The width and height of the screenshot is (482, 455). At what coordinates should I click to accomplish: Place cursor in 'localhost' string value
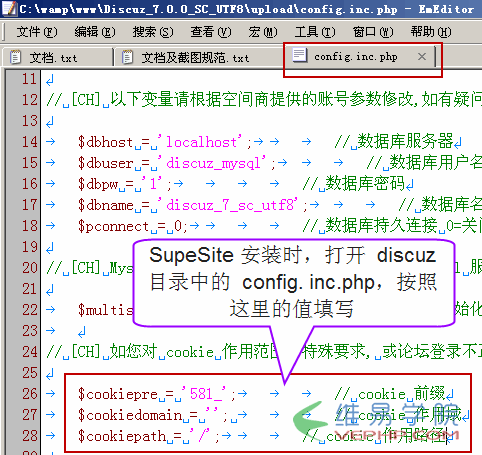click(201, 142)
